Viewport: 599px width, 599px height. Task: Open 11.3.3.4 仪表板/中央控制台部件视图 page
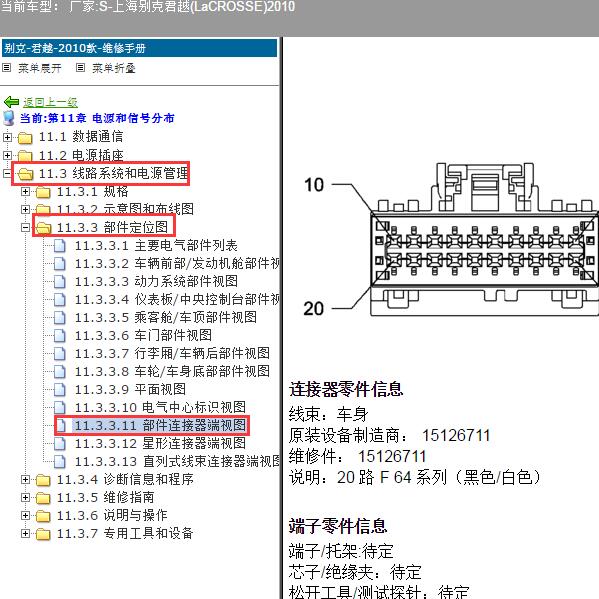(x=177, y=300)
